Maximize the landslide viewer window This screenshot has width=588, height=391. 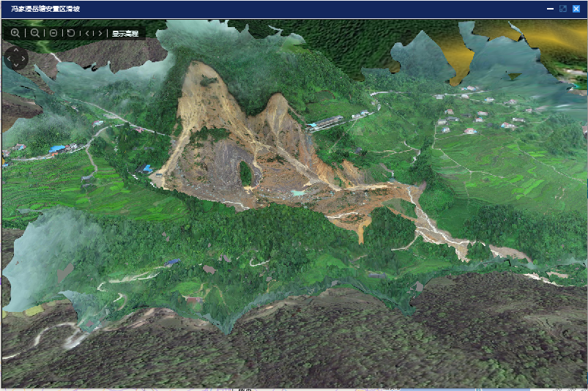(562, 9)
